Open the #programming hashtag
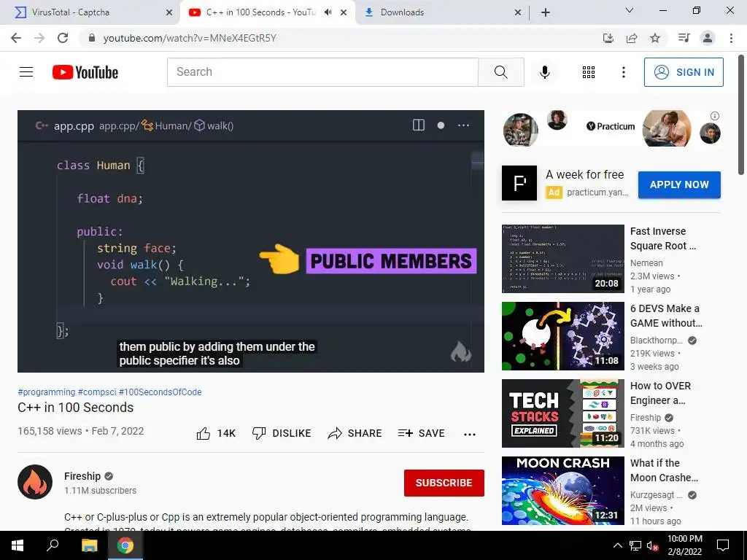 pyautogui.click(x=46, y=392)
